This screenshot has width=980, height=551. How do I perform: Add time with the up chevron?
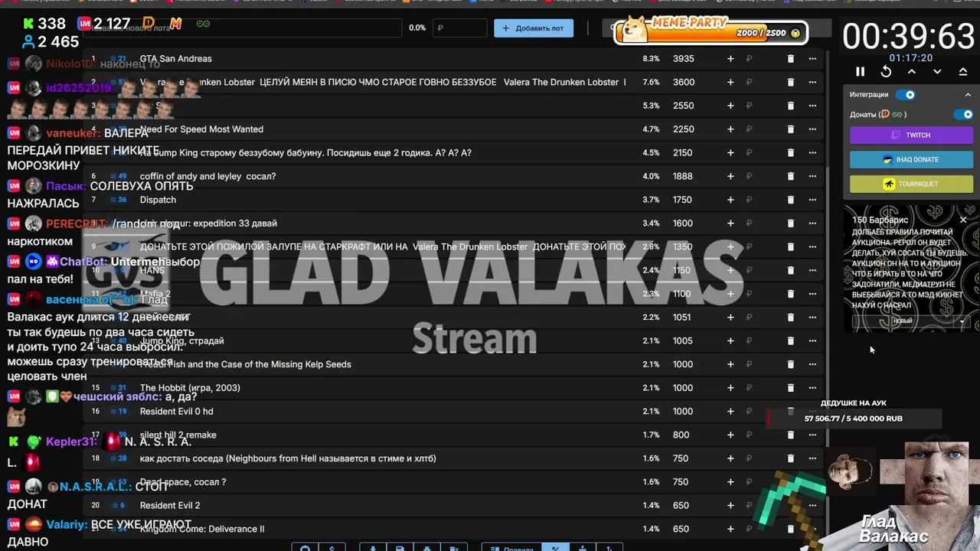tap(911, 71)
